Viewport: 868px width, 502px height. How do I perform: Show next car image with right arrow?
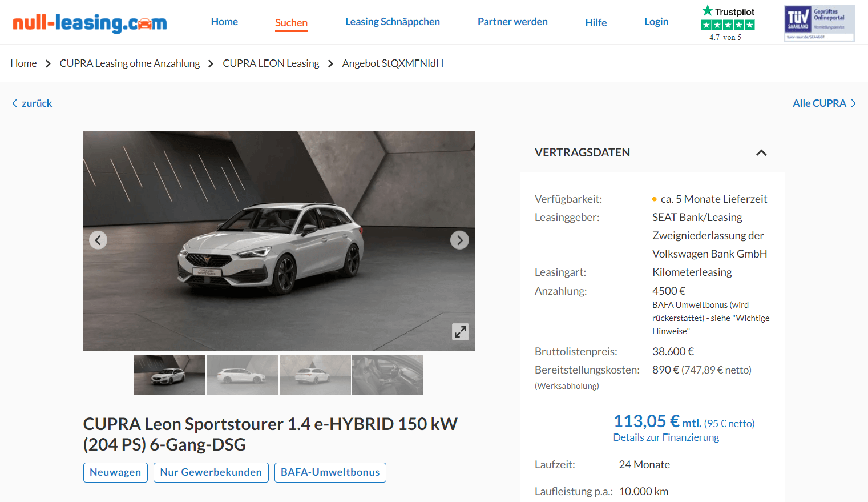click(459, 240)
